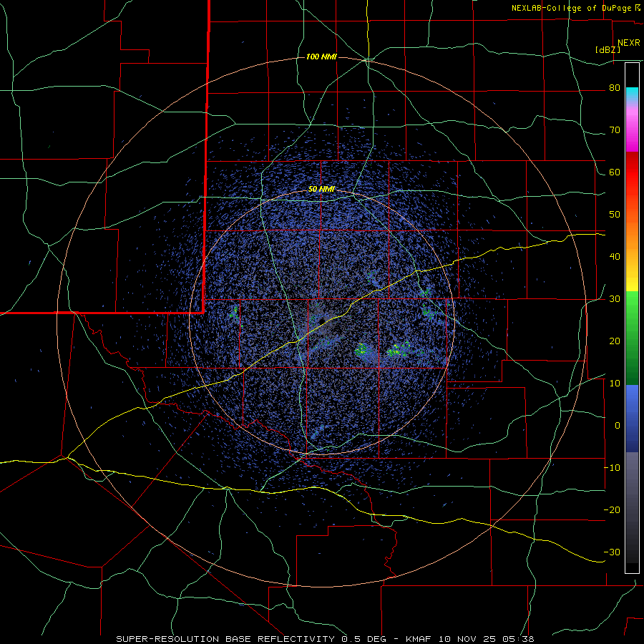Screen dimensions: 644x644
Task: Click the NEXLAB-College of DuPage title text
Action: pos(572,8)
